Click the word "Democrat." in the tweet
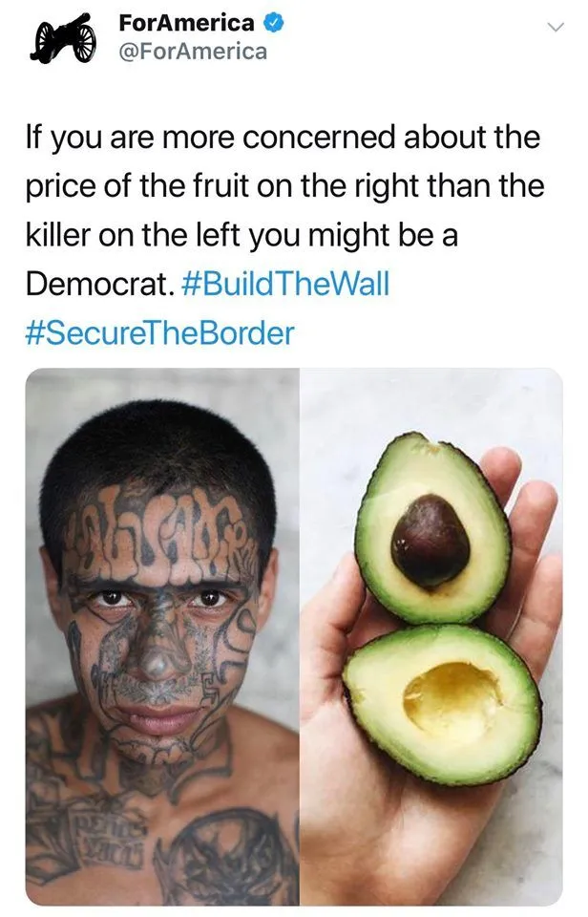The height and width of the screenshot is (917, 588). coord(100,284)
